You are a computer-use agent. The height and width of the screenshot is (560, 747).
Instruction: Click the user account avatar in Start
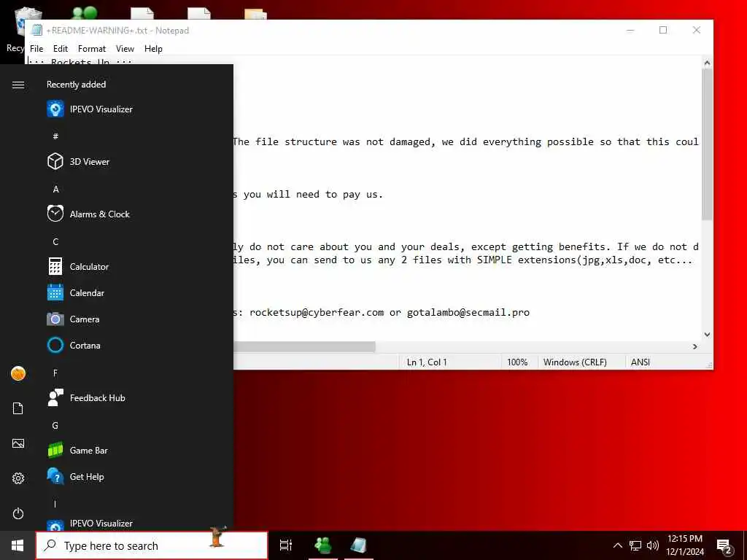(x=18, y=373)
